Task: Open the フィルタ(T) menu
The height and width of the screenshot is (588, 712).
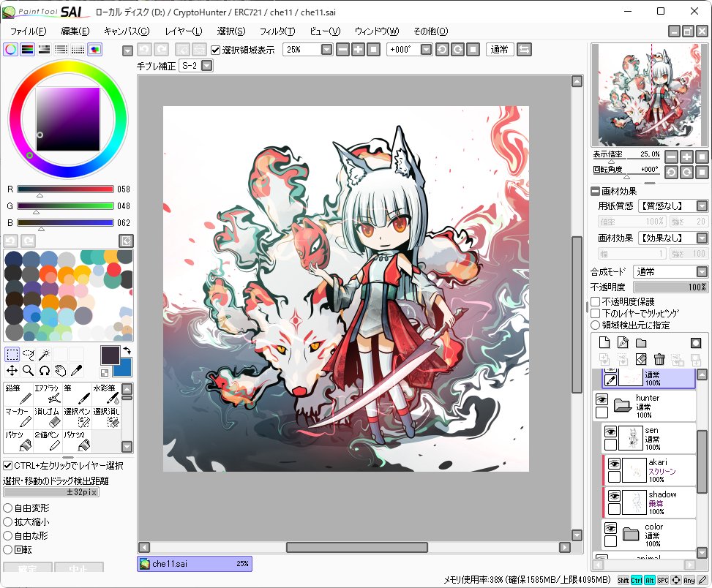Action: click(x=277, y=31)
